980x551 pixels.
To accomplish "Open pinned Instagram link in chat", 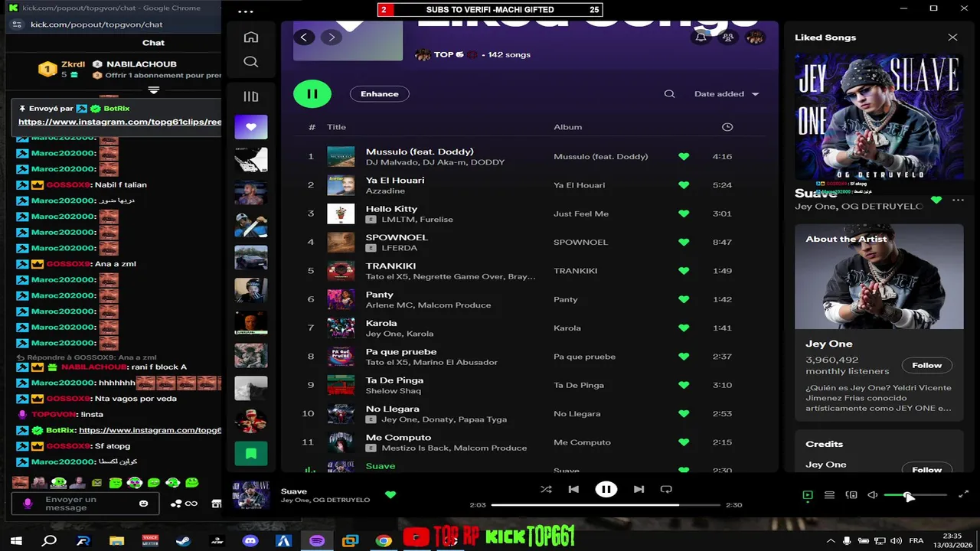I will tap(119, 122).
